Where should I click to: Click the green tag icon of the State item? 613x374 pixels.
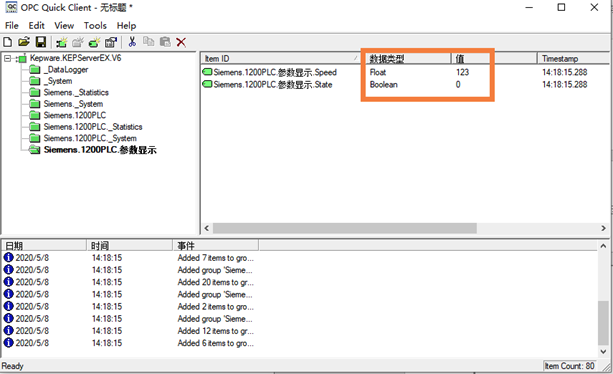207,84
